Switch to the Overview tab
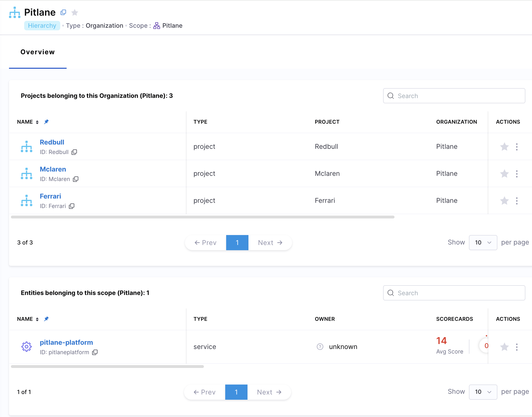The width and height of the screenshot is (532, 417). click(x=38, y=52)
